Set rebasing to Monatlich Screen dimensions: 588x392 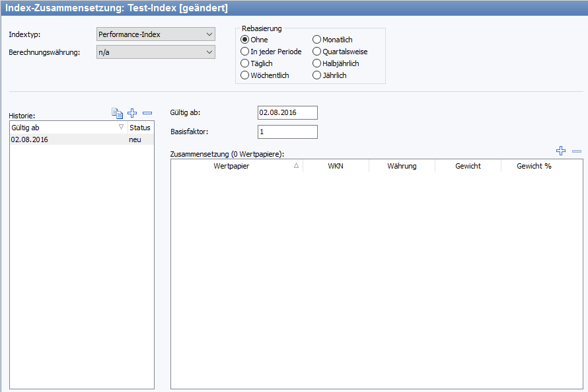[317, 40]
